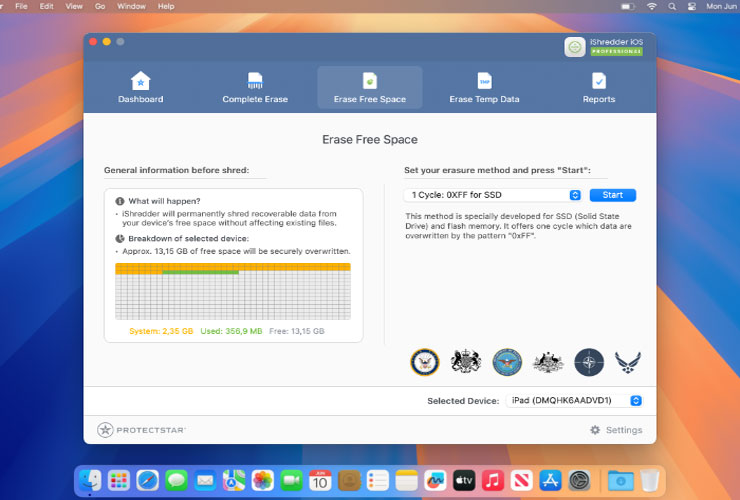Open the Window menu in menu bar
This screenshot has width=740, height=500.
point(131,6)
